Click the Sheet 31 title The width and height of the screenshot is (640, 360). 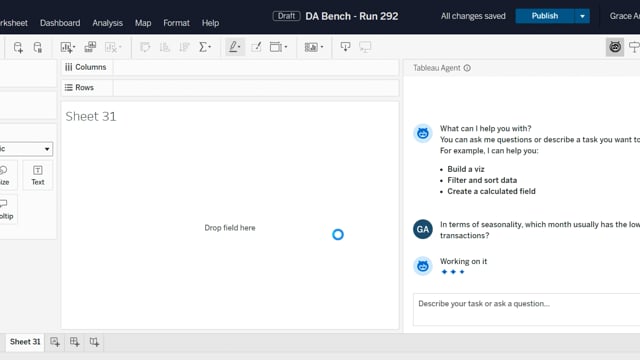pyautogui.click(x=91, y=116)
